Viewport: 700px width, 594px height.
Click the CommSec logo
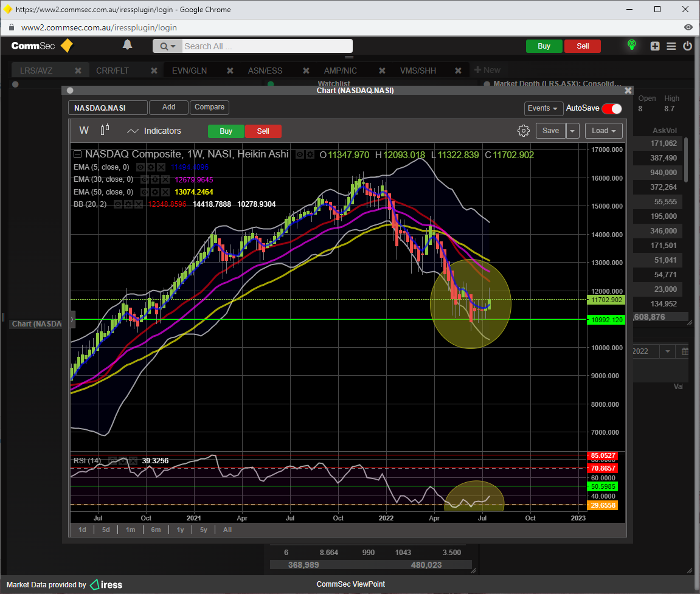(x=42, y=46)
